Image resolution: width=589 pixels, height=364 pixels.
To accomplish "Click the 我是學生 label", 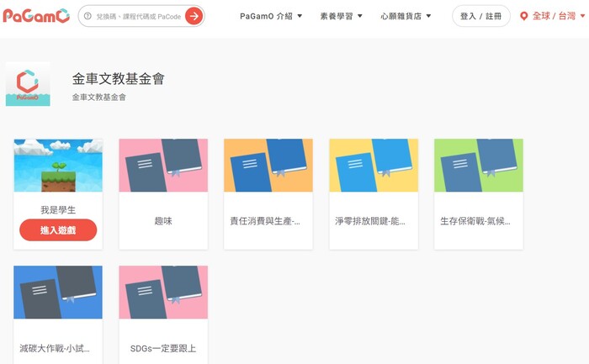I will (58, 210).
